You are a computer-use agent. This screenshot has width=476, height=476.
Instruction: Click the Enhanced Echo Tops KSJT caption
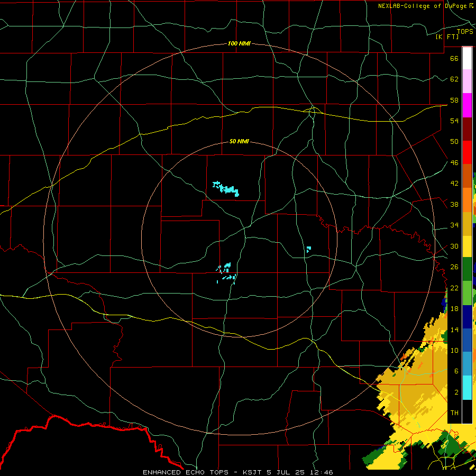click(237, 472)
